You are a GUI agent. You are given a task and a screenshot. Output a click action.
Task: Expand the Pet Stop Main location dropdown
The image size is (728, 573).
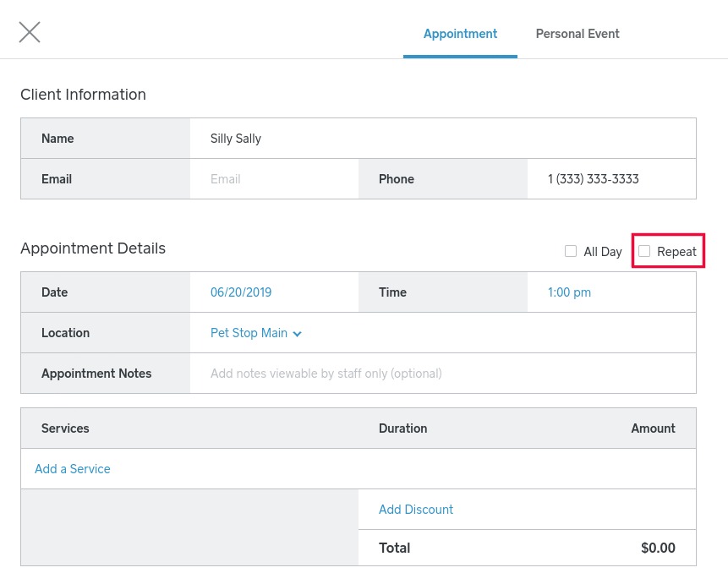pyautogui.click(x=256, y=333)
